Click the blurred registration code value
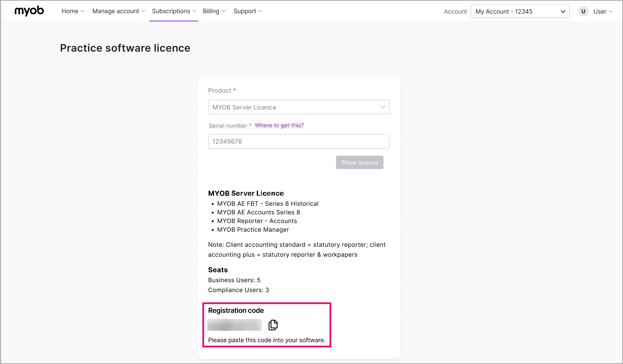 tap(234, 325)
